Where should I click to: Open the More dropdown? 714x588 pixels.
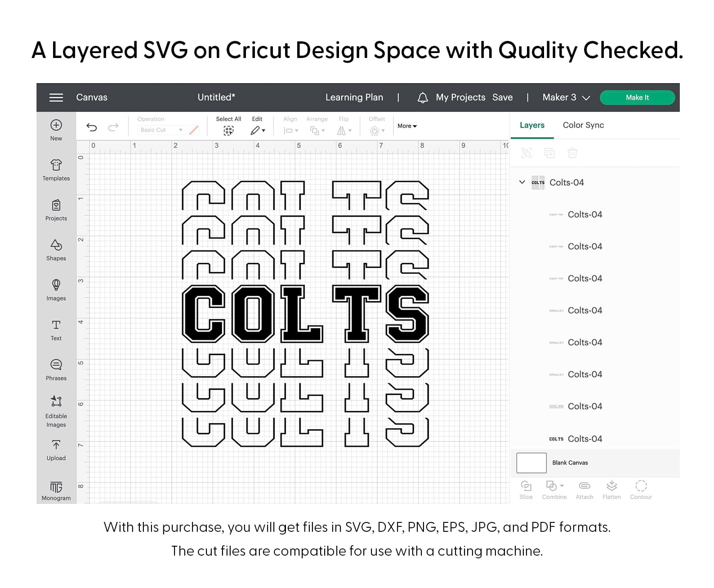coord(407,126)
